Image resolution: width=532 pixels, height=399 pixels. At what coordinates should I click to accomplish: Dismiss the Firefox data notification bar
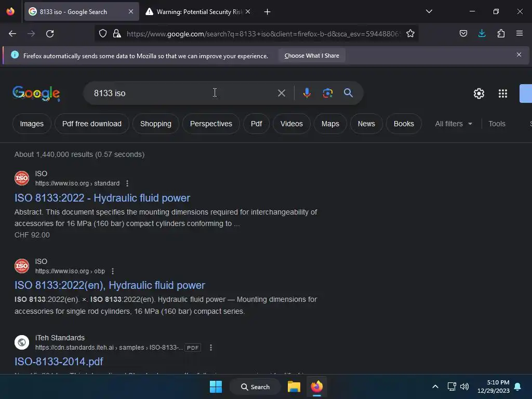[x=519, y=55]
